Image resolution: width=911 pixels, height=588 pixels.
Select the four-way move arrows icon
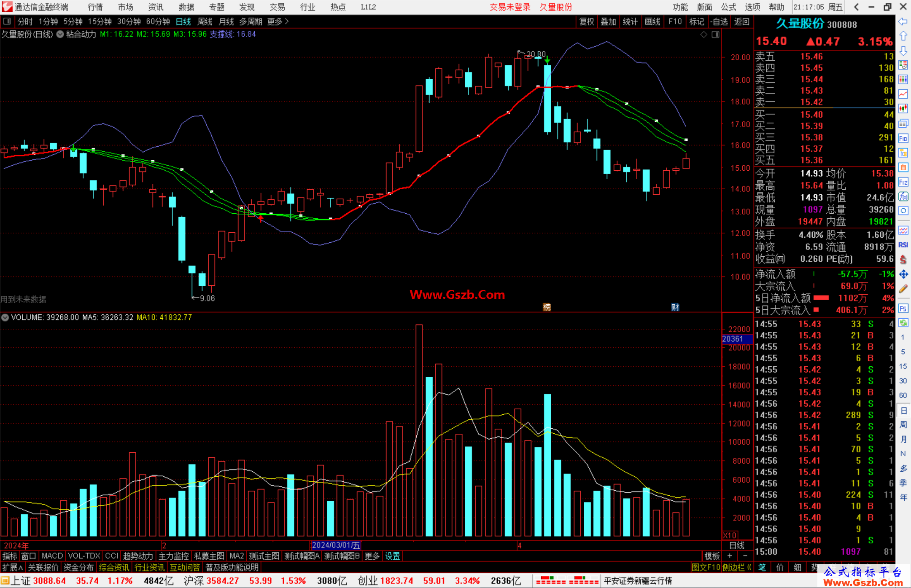click(903, 274)
